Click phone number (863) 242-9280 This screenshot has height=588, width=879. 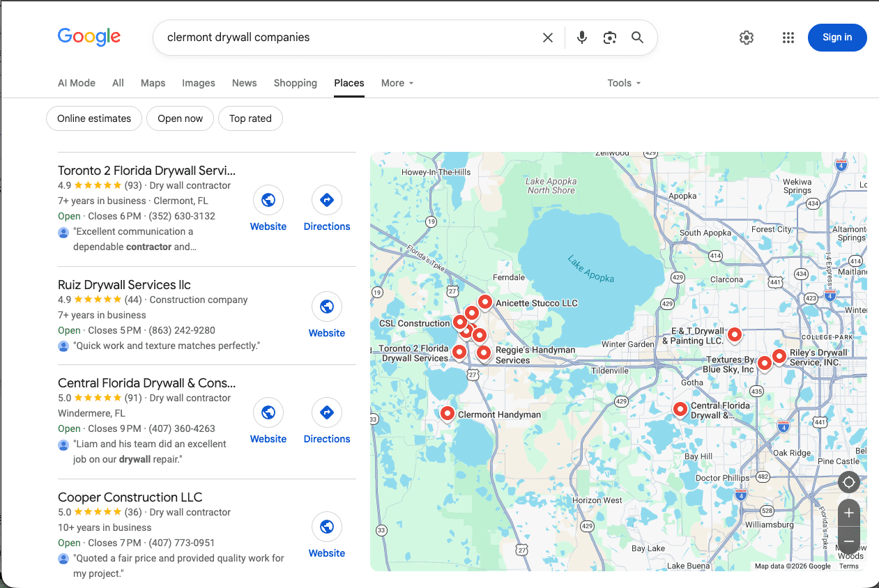182,330
